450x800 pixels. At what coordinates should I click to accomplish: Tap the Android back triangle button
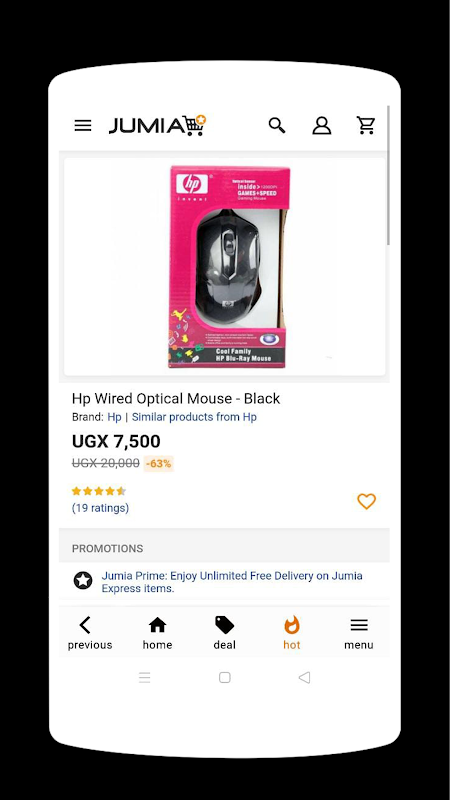pyautogui.click(x=304, y=678)
